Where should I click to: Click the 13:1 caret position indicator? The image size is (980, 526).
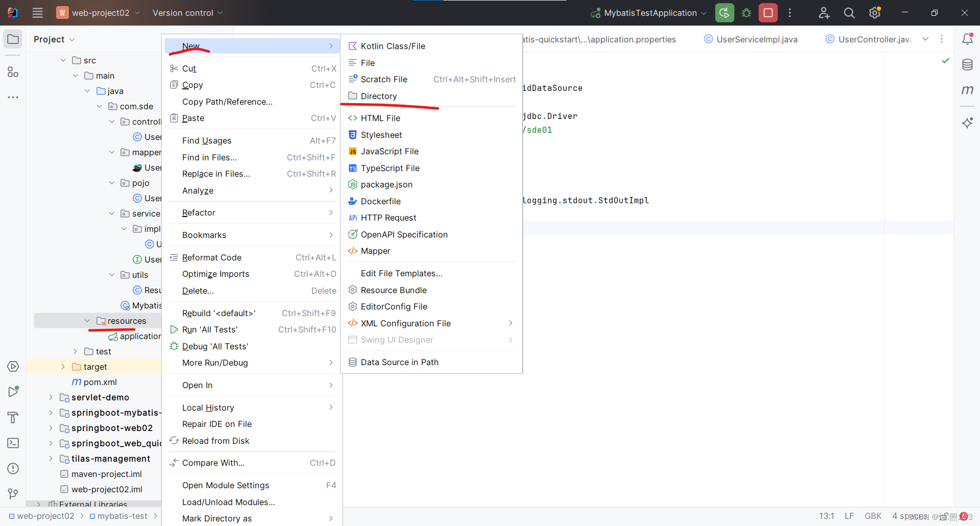pyautogui.click(x=826, y=516)
